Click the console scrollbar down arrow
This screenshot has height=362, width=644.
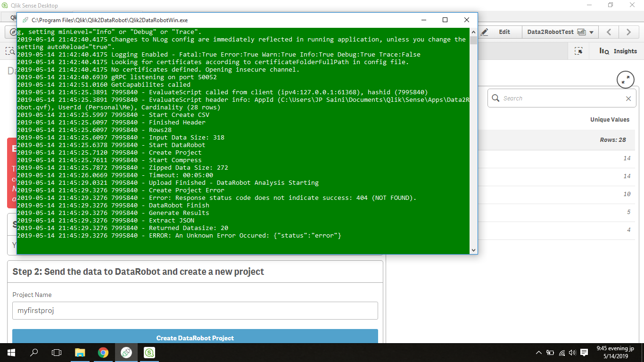(473, 250)
